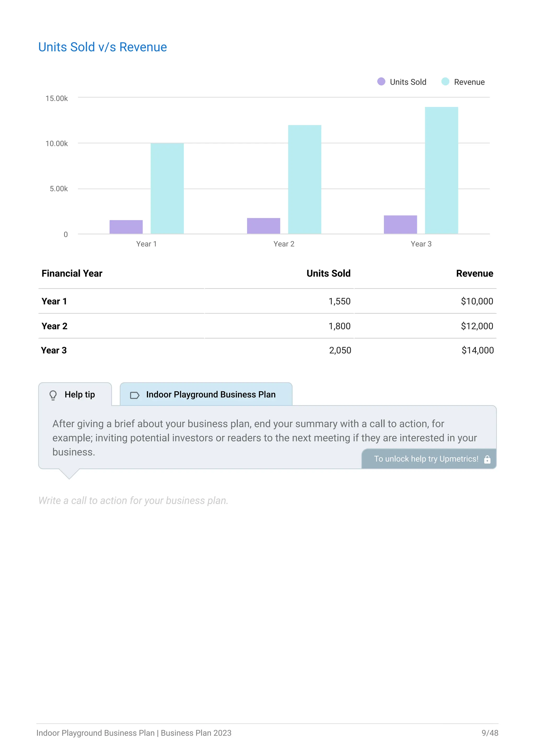Select the Year 1 Revenue bar

point(167,188)
